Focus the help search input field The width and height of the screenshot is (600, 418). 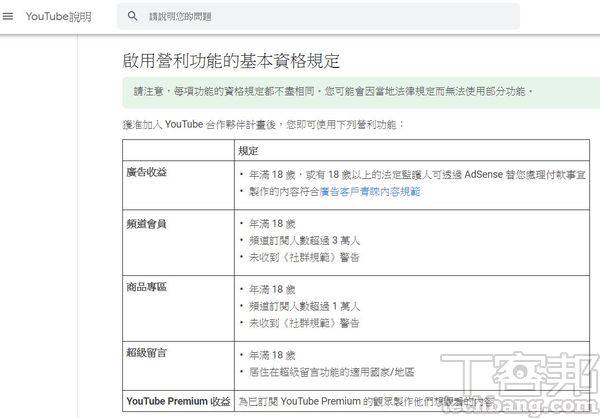tap(318, 16)
